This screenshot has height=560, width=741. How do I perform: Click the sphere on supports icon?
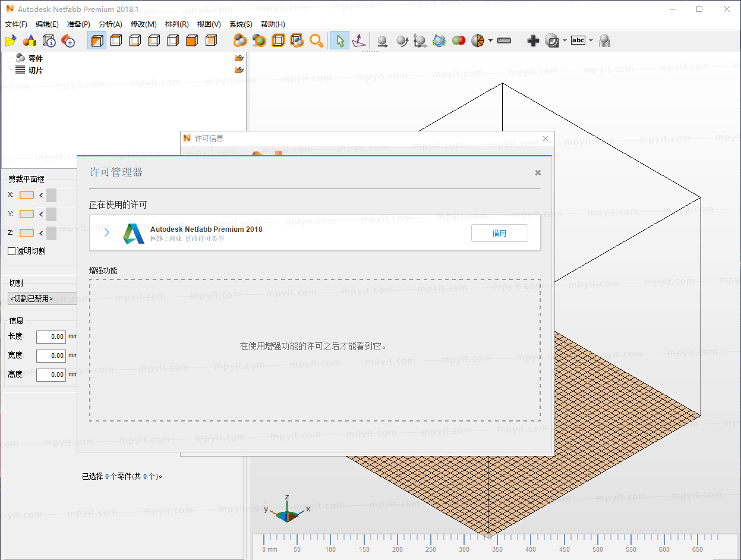point(604,40)
